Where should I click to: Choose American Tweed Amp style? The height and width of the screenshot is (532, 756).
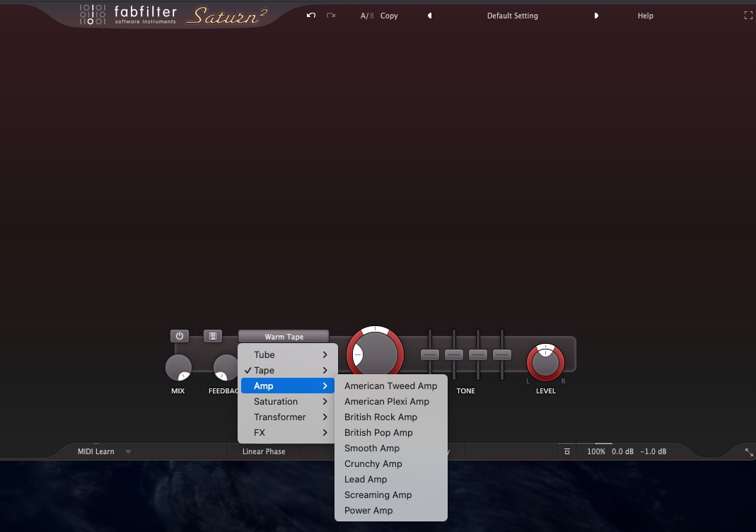pos(390,386)
